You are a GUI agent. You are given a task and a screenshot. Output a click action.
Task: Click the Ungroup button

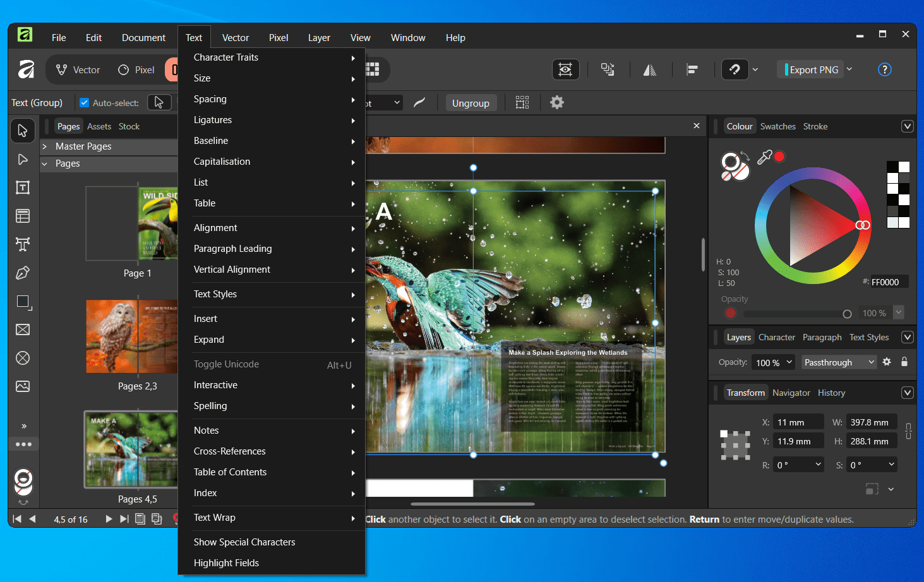[471, 103]
